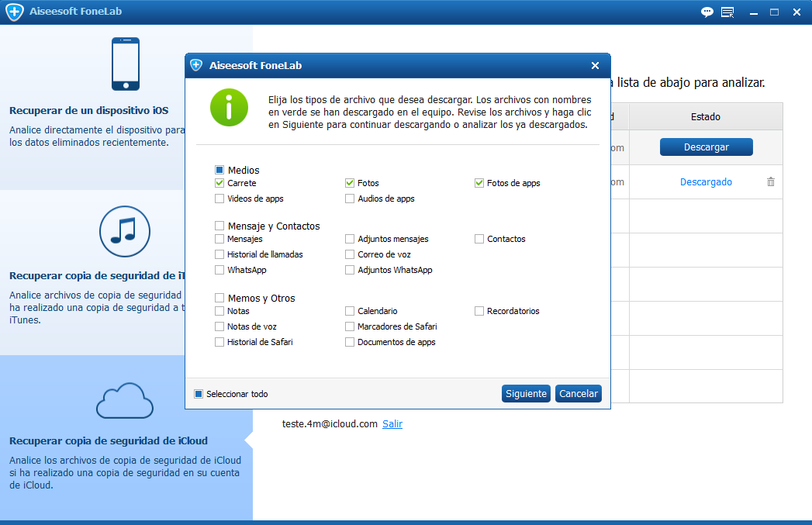
Task: Close the FoneLab main window
Action: coord(796,12)
